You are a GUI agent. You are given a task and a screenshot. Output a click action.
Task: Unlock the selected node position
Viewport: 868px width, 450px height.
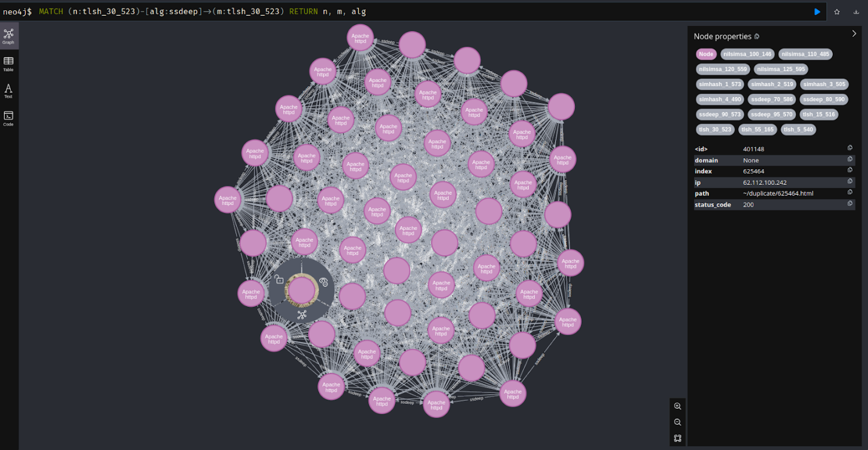278,280
